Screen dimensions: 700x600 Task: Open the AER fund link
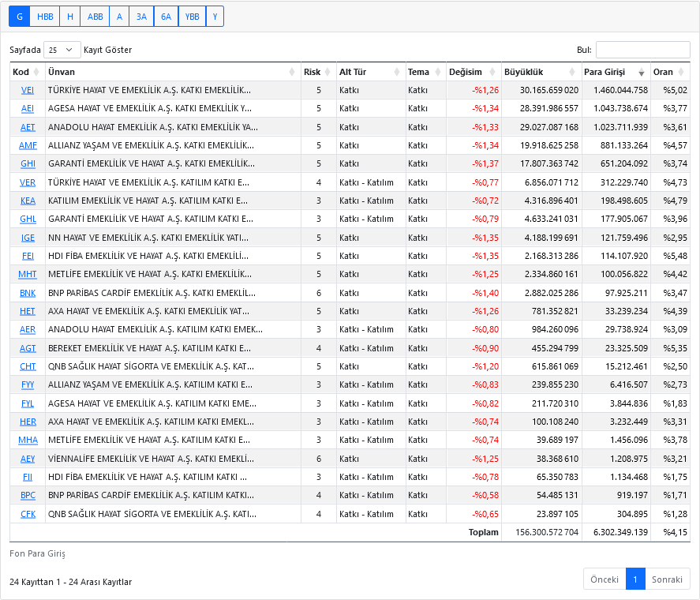pyautogui.click(x=28, y=330)
